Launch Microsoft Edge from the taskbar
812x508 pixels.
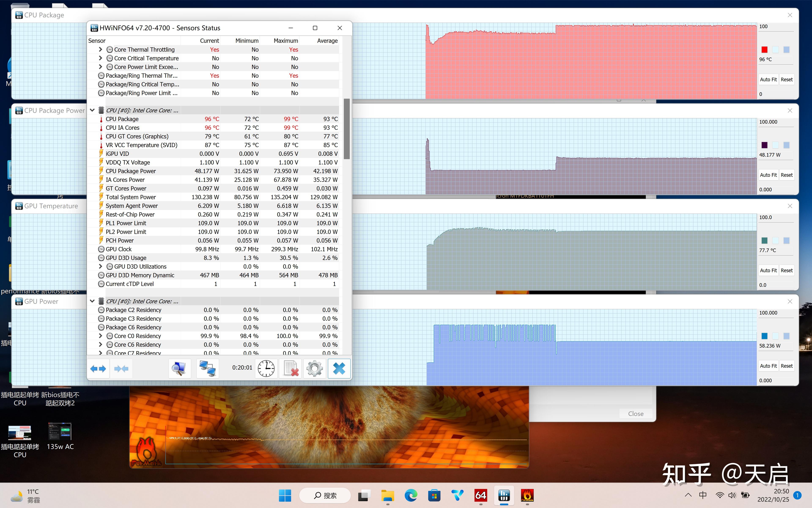411,495
